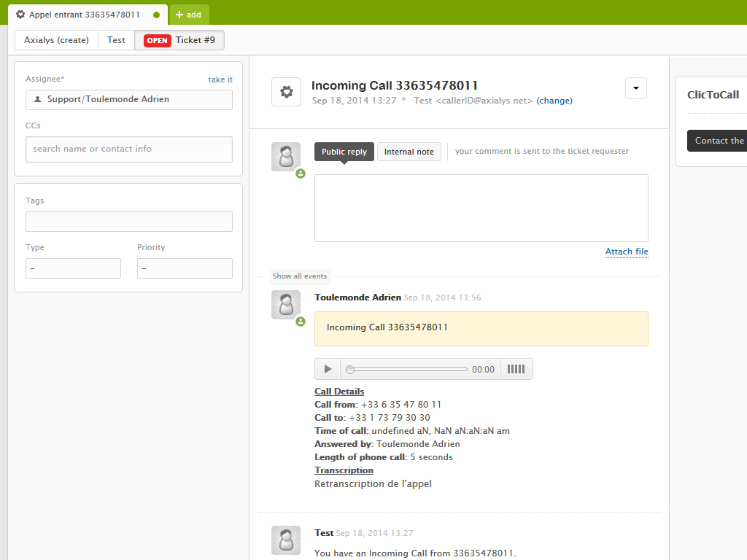The image size is (747, 560).
Task: Show all events in the ticket
Action: pos(300,276)
